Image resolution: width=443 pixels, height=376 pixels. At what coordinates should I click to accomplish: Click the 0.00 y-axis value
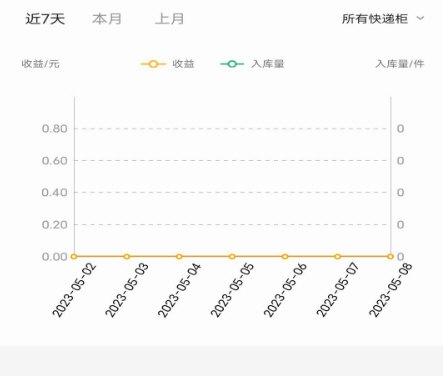click(55, 257)
